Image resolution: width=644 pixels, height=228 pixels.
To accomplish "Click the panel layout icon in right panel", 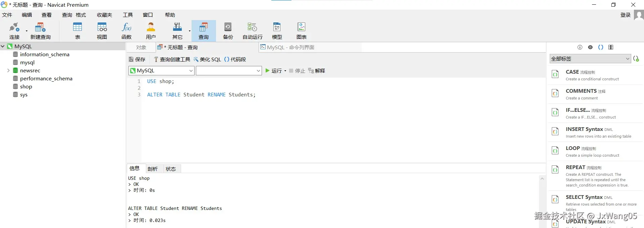I will (x=611, y=47).
